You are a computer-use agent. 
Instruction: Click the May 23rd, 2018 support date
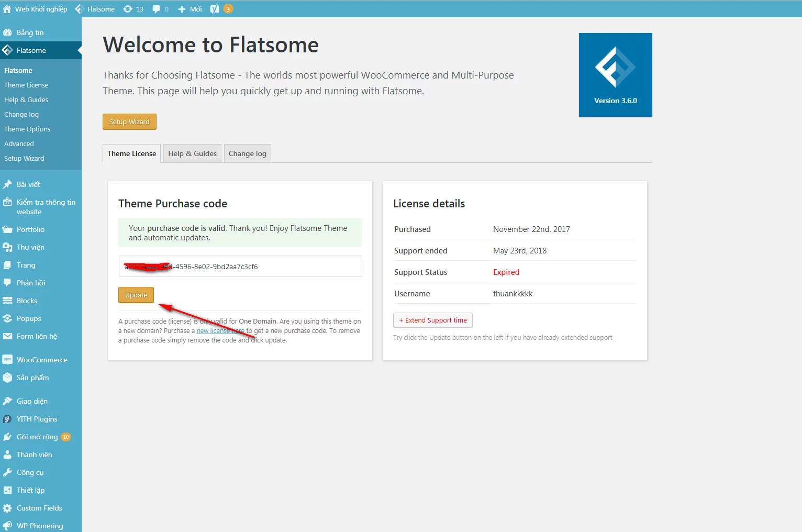[520, 251]
